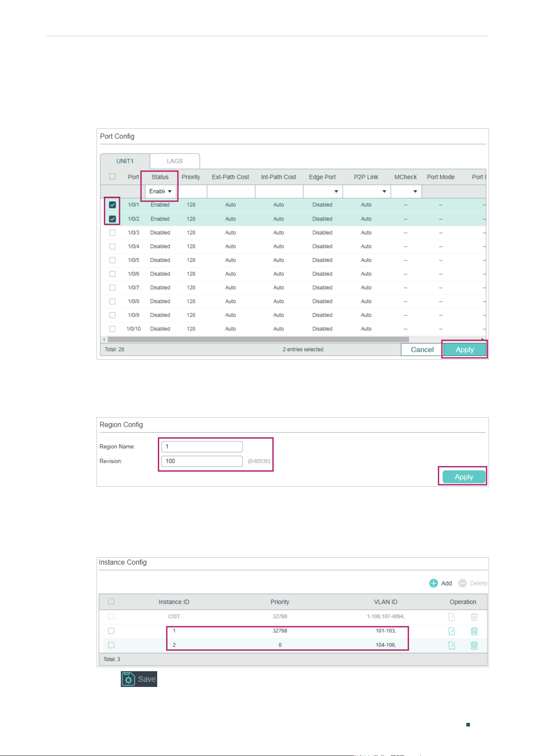Screen dimensions: 535x756
Task: Click the Delete minus icon in Instance Config
Action: click(463, 583)
